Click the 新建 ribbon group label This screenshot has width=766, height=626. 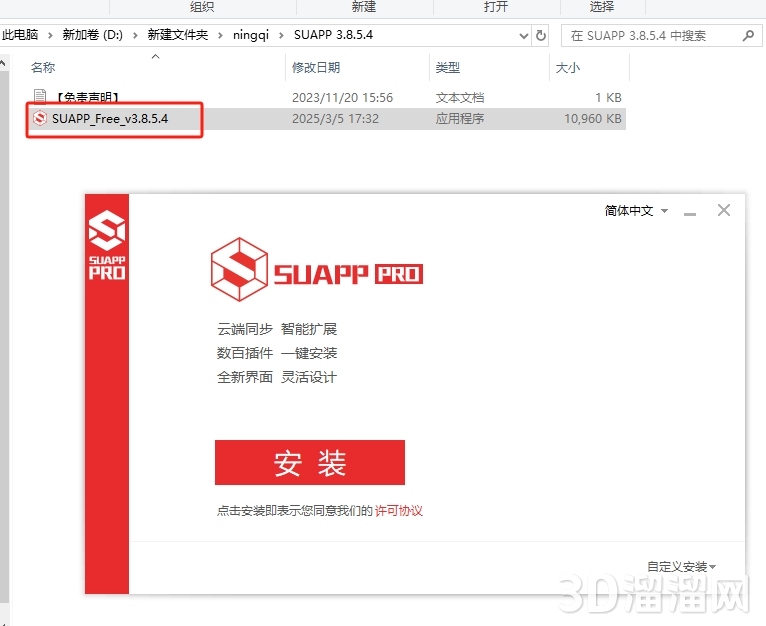[364, 6]
